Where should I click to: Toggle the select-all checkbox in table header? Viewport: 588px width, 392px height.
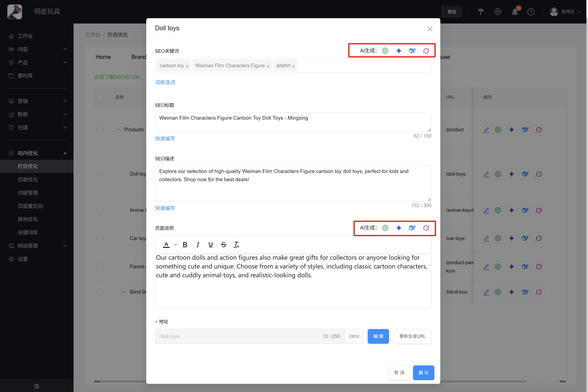pyautogui.click(x=100, y=97)
